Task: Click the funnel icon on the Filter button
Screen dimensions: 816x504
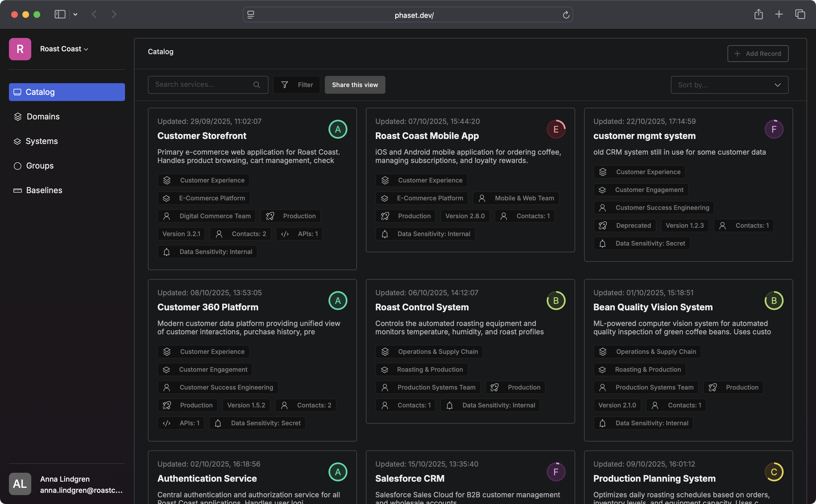Action: 285,85
